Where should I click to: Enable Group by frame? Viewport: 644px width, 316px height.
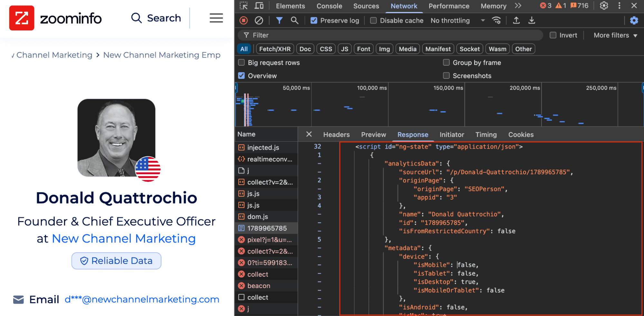[x=446, y=62]
